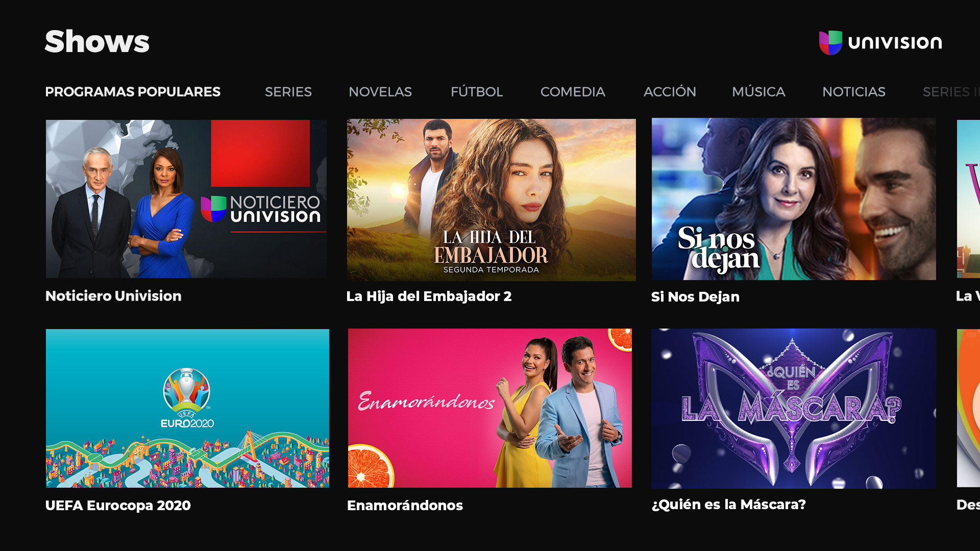The width and height of the screenshot is (980, 551).
Task: Select the Comedia category
Action: (573, 92)
